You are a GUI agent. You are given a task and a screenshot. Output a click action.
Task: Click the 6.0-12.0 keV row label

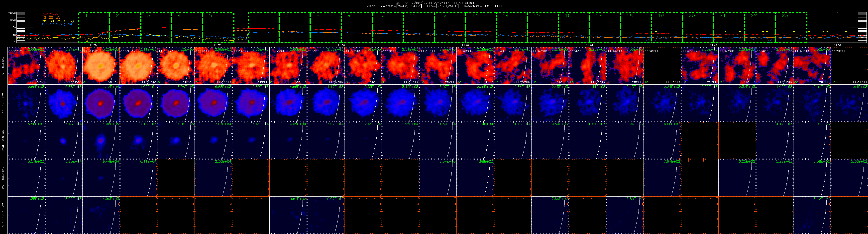point(3,103)
